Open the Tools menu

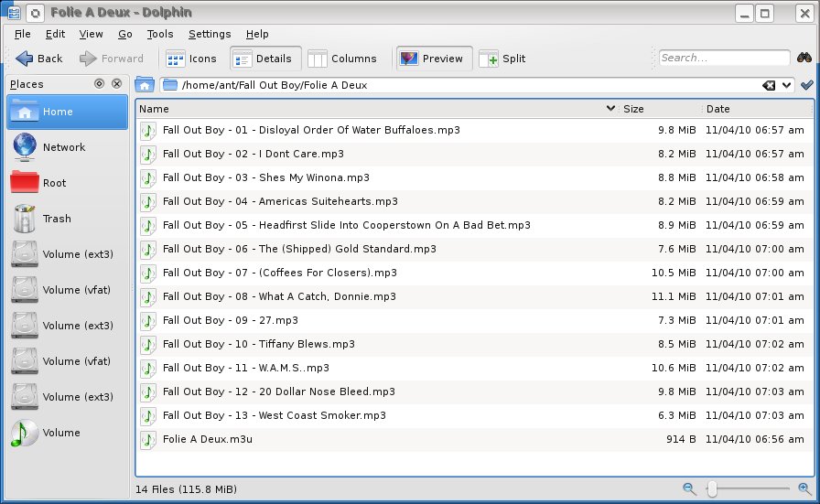coord(159,34)
